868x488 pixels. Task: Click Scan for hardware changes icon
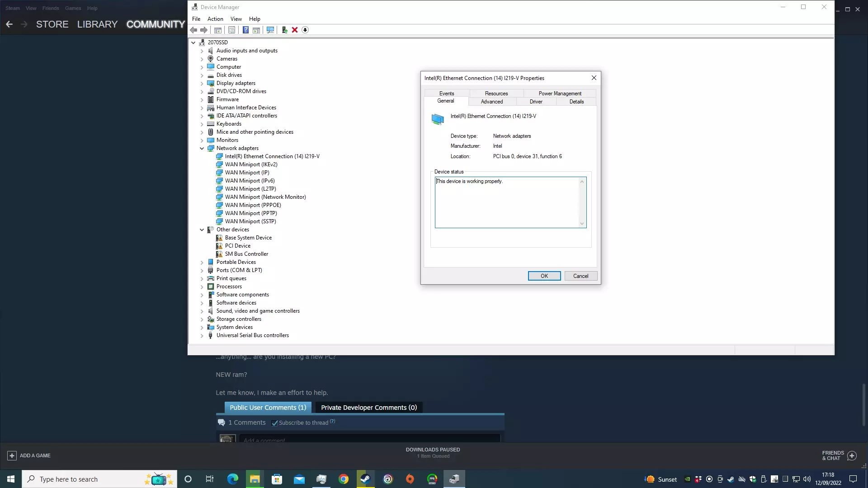(270, 30)
